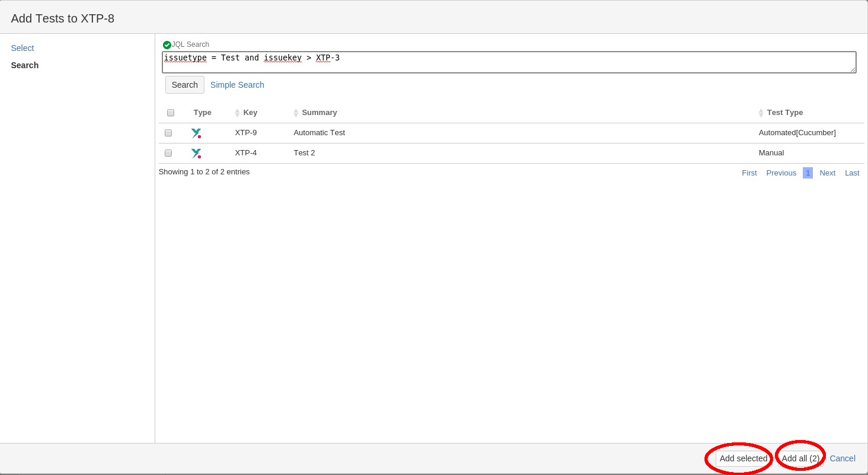Screen dimensions: 868x475
Task: Go to Next page of results
Action: 828,173
